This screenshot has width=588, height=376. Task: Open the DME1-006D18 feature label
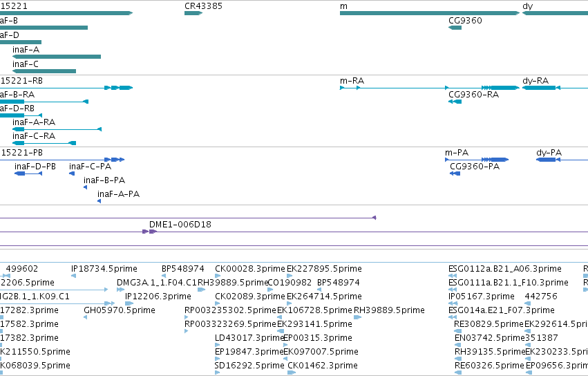[180, 225]
